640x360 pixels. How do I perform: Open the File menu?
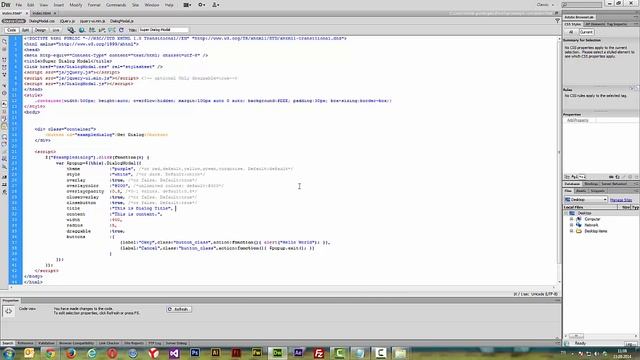pyautogui.click(x=19, y=5)
